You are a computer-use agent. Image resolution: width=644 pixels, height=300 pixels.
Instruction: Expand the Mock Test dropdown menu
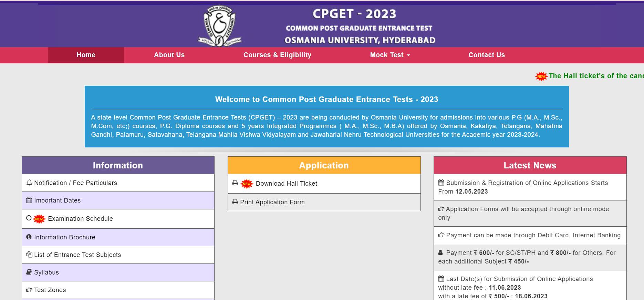point(390,55)
